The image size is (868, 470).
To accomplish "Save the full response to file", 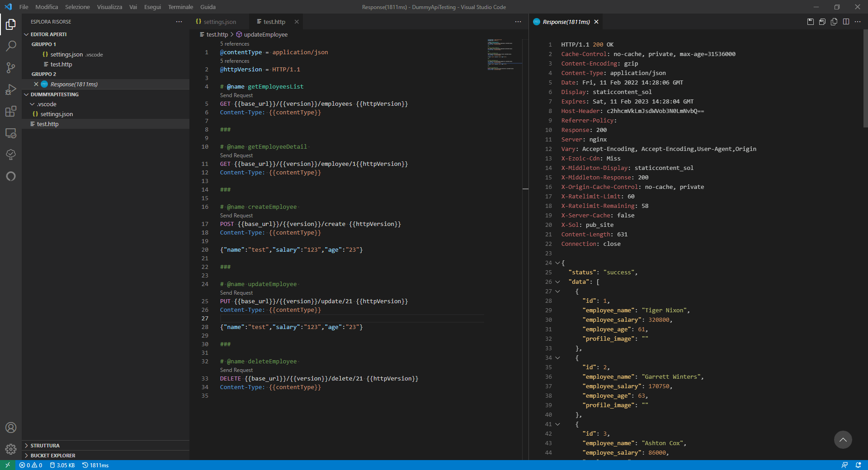I will pos(810,22).
